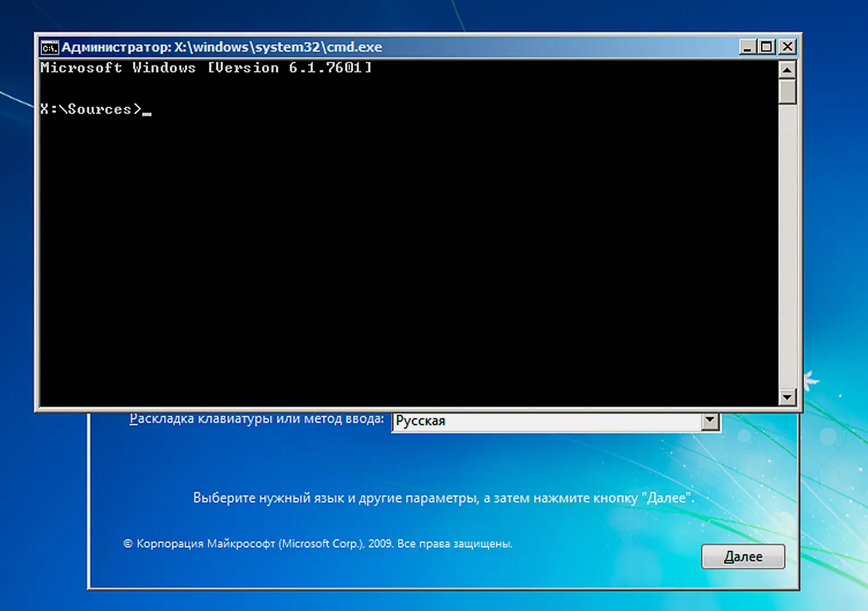
Task: Click the 'Microsoft Windows [Version 6.1.7601]' line
Action: 206,68
